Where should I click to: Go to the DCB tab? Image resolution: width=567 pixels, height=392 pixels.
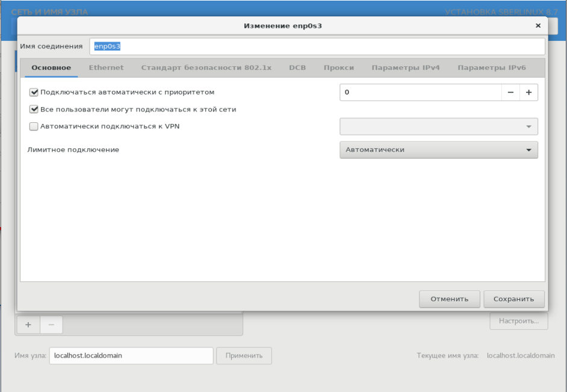pos(297,68)
